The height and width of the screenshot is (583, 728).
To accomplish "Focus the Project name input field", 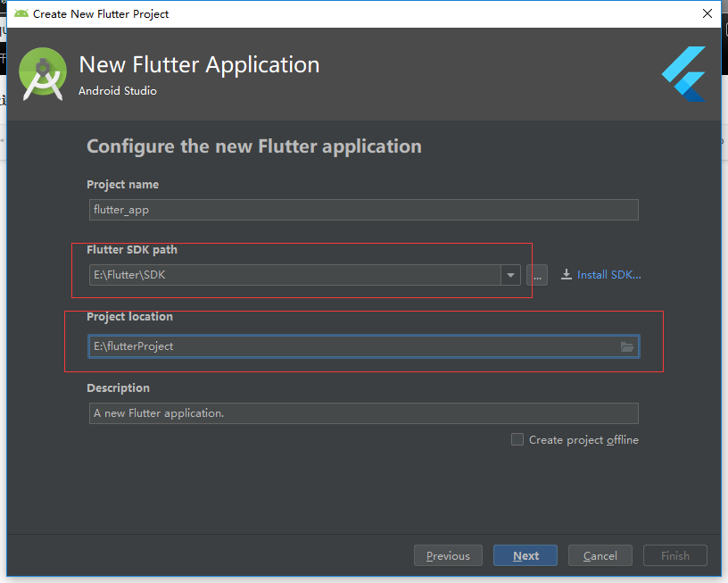I will pyautogui.click(x=363, y=210).
